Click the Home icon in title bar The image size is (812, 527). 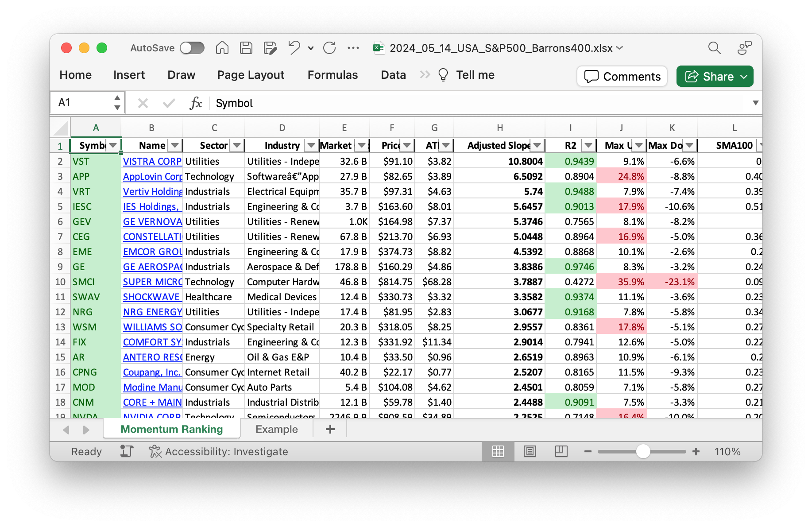pos(222,48)
